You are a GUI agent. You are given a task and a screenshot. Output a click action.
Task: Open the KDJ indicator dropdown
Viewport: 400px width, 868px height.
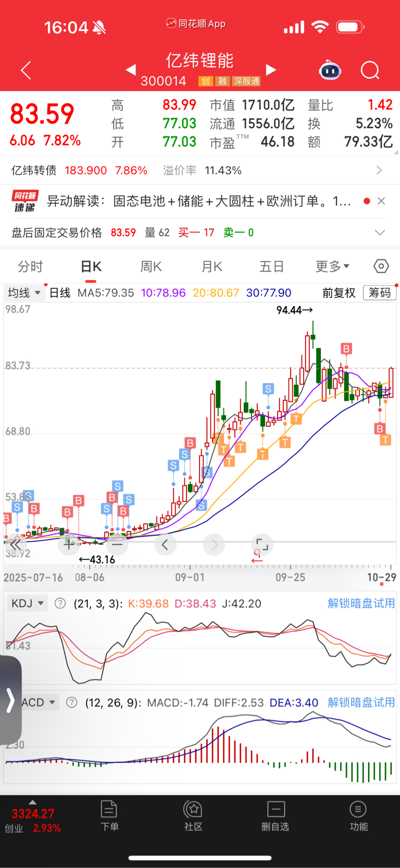27,604
